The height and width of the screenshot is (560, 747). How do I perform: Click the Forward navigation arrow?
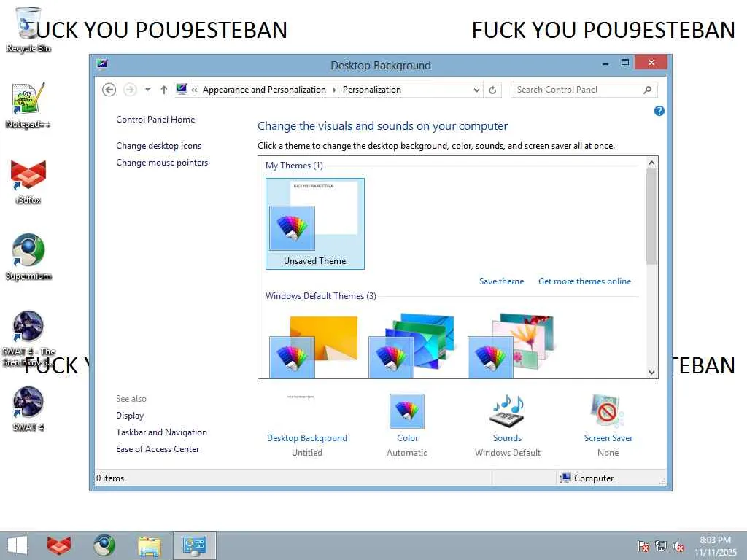(130, 90)
